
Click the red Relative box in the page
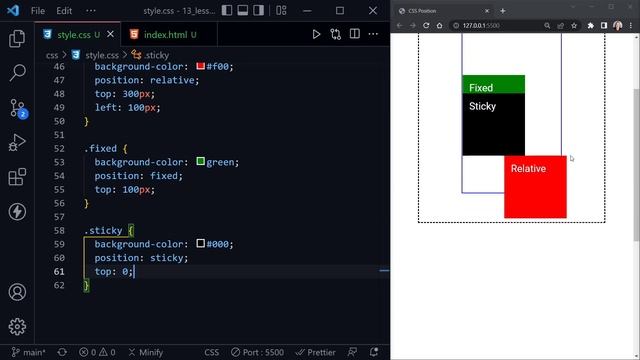pyautogui.click(x=535, y=187)
